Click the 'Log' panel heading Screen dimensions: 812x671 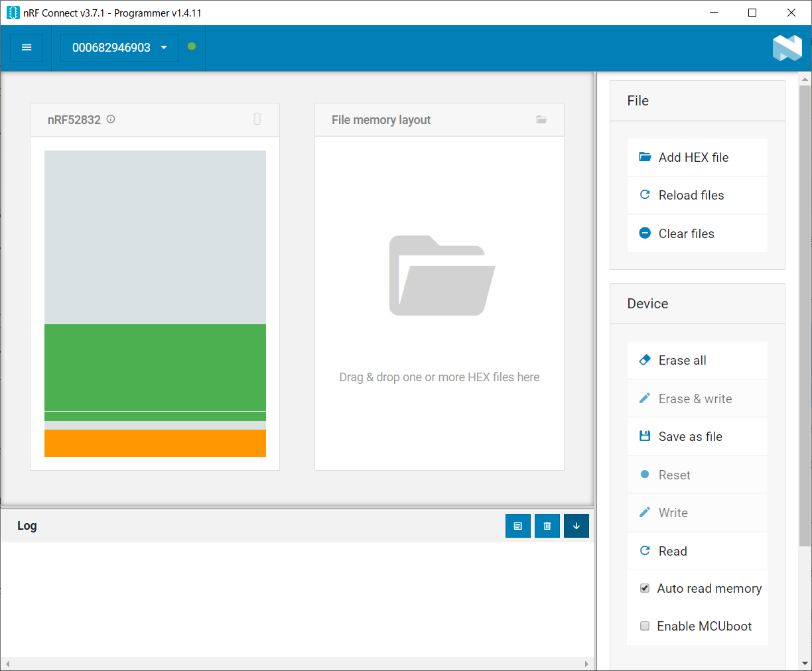pyautogui.click(x=27, y=526)
